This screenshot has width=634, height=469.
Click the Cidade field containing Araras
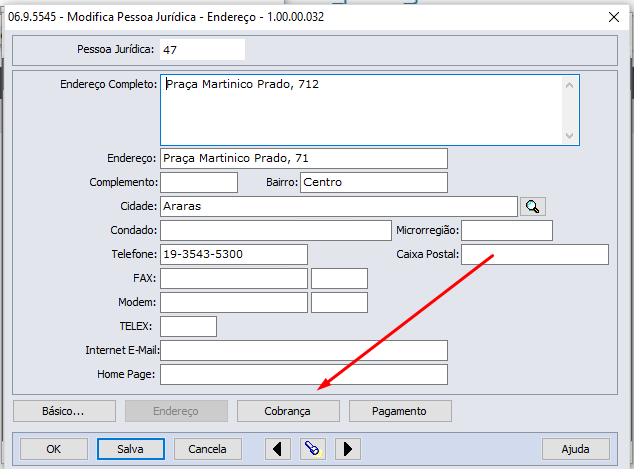(x=339, y=207)
